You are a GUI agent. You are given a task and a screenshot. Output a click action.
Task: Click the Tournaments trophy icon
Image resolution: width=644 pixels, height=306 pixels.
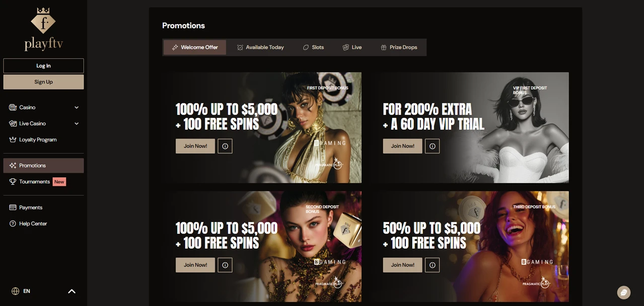[x=13, y=181]
